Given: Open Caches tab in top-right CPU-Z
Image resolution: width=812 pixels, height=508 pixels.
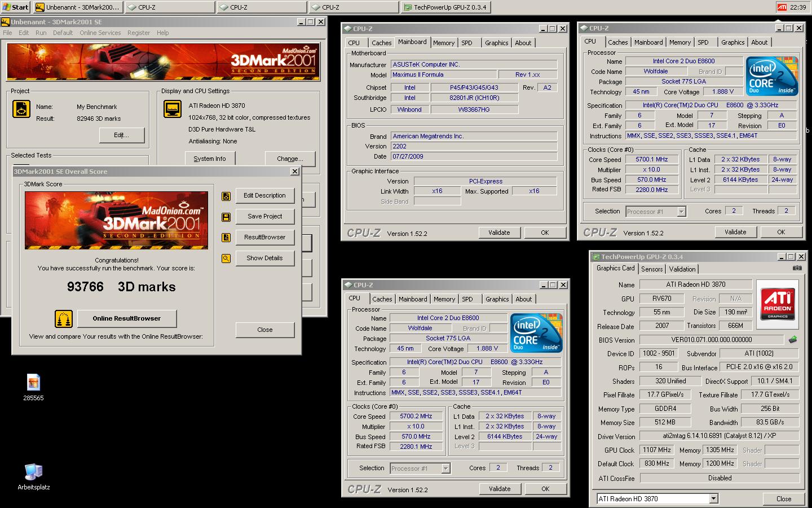Looking at the screenshot, I should pos(618,42).
